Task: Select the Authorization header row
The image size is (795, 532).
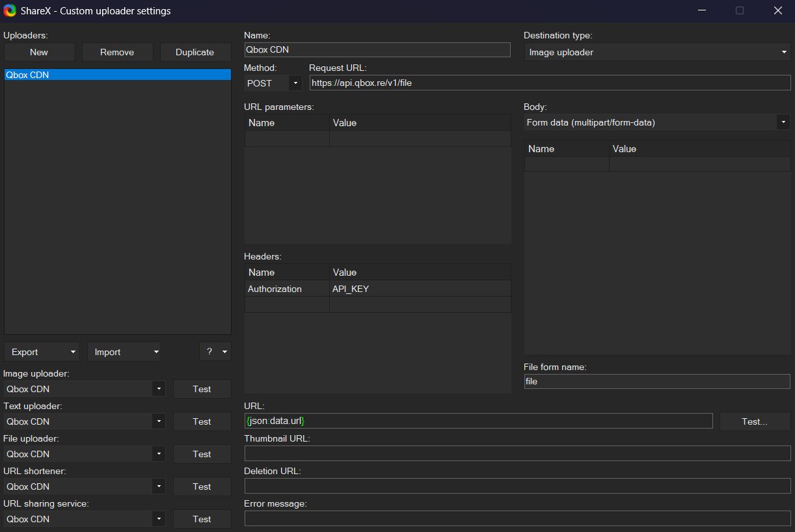Action: (287, 288)
